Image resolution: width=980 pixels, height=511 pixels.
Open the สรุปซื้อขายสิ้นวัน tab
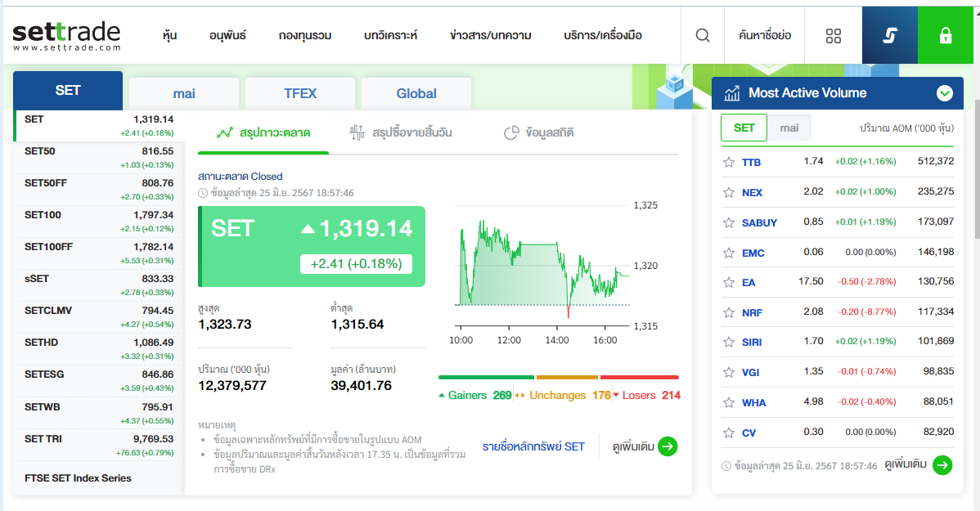(401, 132)
